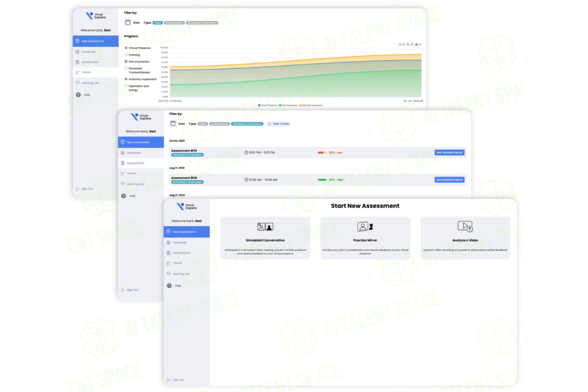Screen dimensions: 588x392
Task: Toggle Simulated Conversation filter in Trends window
Action: [202, 23]
